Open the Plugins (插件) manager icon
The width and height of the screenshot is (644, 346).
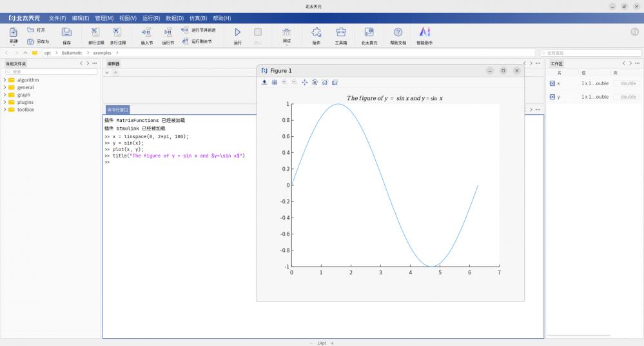tap(316, 34)
